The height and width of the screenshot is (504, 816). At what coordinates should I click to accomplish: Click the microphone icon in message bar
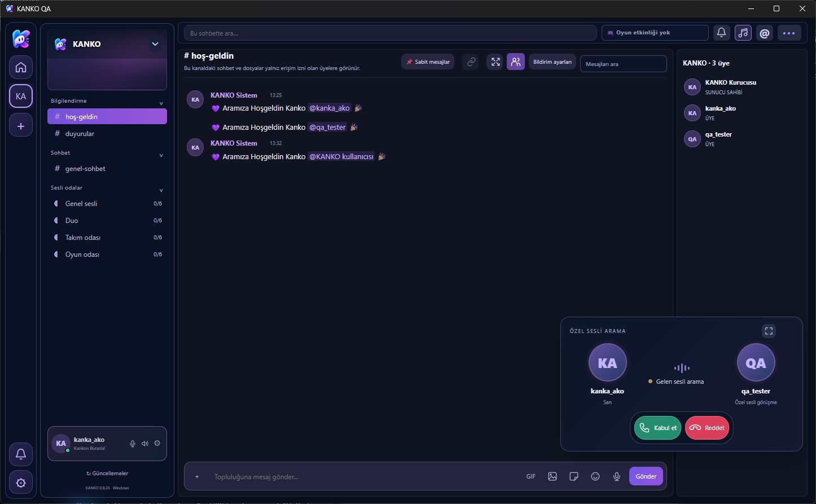click(x=617, y=476)
